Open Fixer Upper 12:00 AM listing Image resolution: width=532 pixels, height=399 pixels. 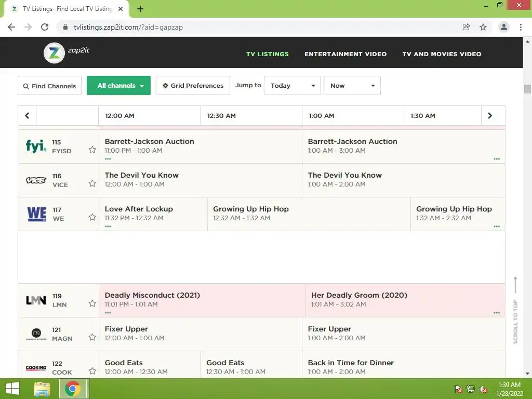point(201,334)
